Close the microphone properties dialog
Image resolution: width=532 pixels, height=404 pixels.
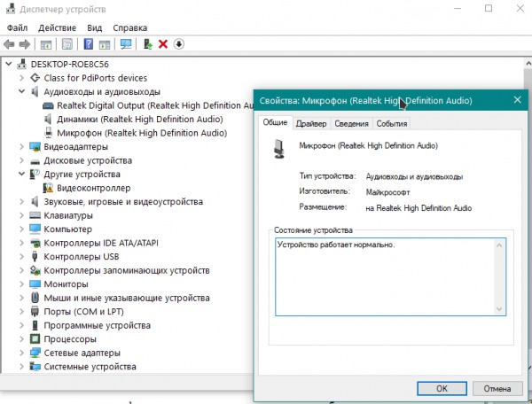point(517,99)
